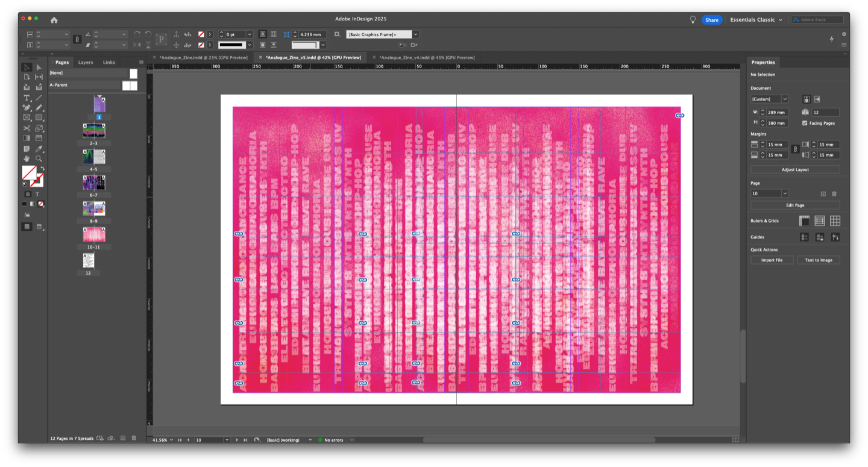Expand the Essentials Classic workspace menu
The image size is (868, 467).
756,20
